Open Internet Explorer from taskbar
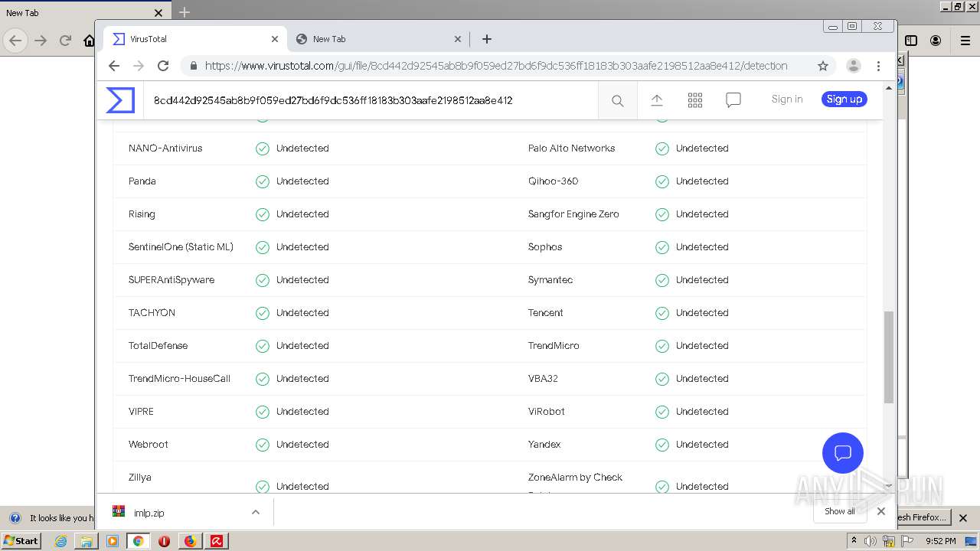 (x=60, y=541)
